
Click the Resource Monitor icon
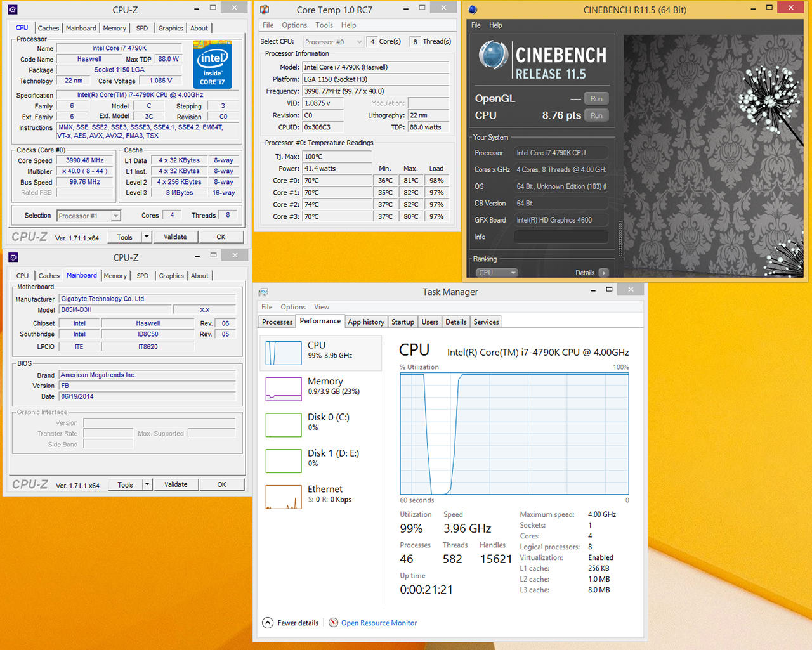click(334, 623)
